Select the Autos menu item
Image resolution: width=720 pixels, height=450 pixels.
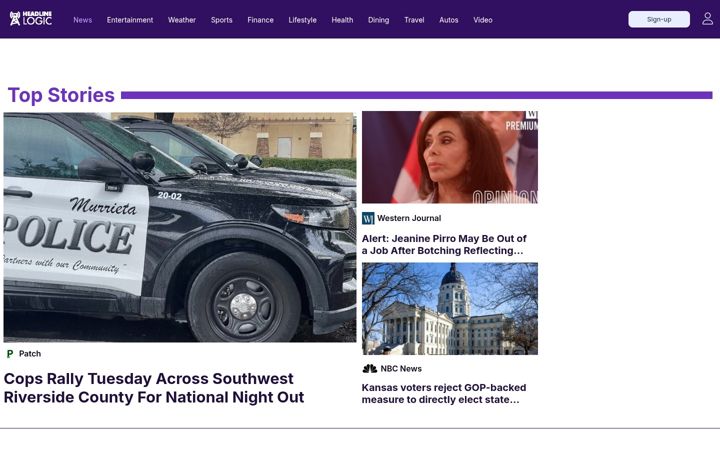coord(449,20)
